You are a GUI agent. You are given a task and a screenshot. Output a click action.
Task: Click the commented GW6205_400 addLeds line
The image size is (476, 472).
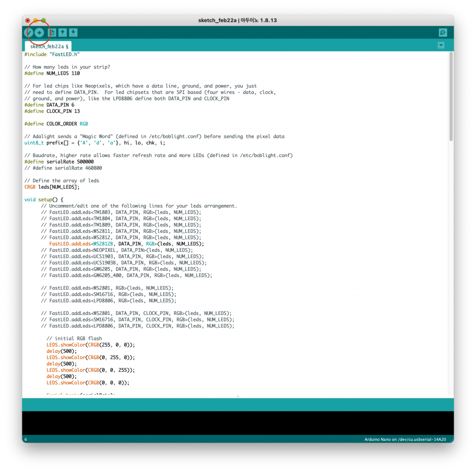pyautogui.click(x=126, y=275)
